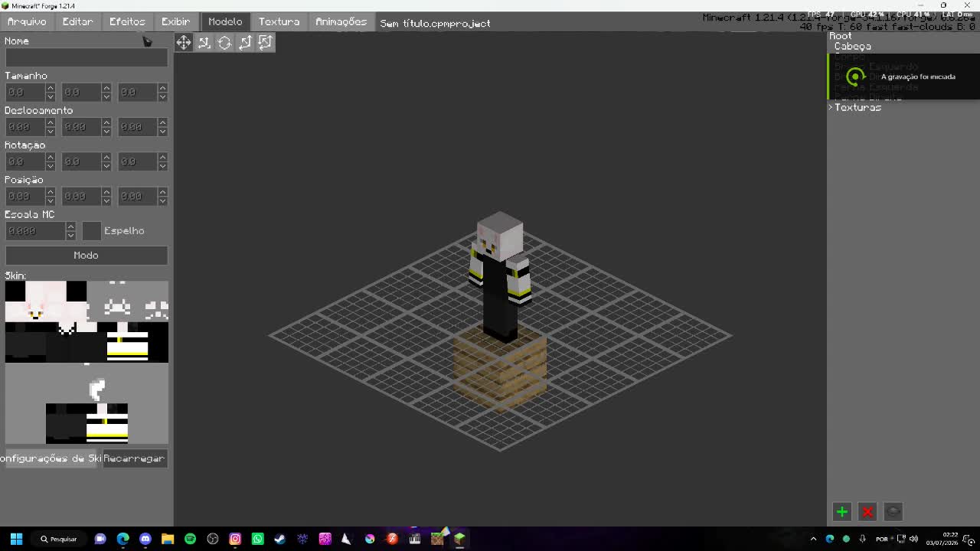This screenshot has width=980, height=551.
Task: Click the Nome text input field
Action: click(87, 57)
